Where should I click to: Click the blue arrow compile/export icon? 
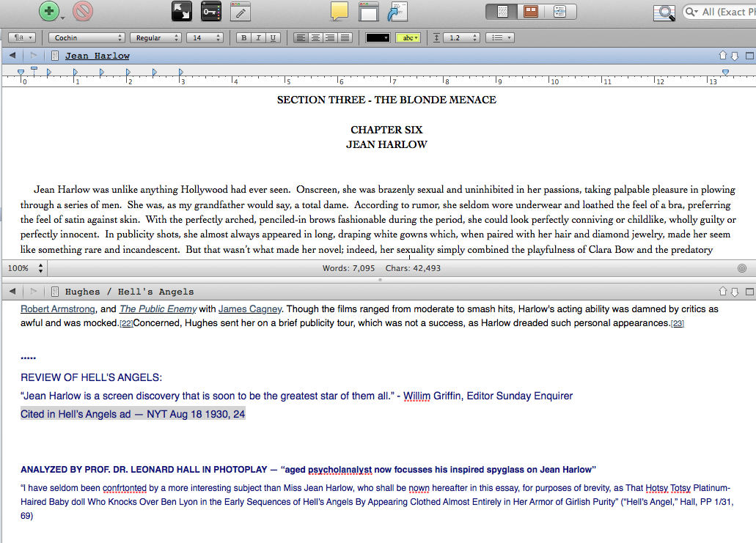pos(397,12)
